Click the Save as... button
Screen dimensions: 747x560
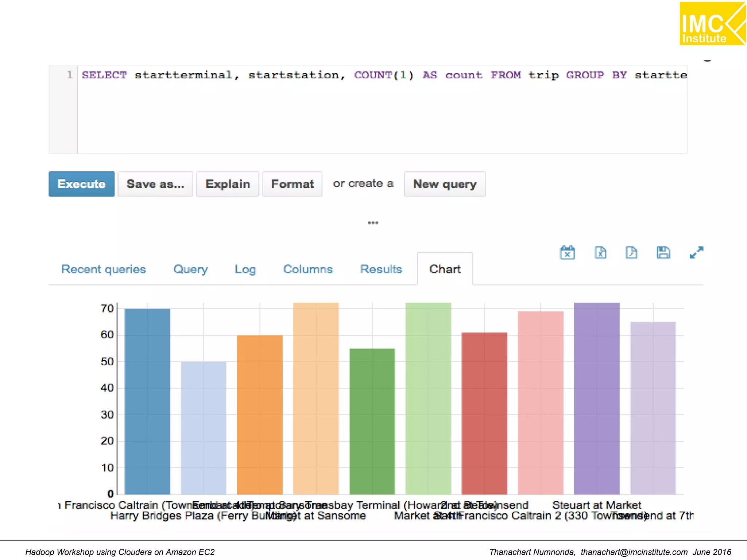click(155, 184)
